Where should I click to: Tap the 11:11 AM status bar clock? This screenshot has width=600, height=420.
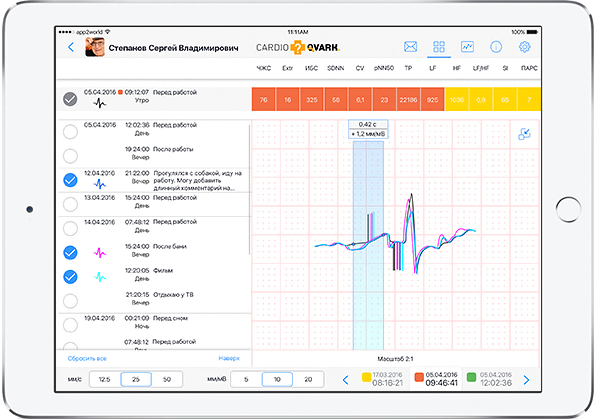(x=298, y=32)
